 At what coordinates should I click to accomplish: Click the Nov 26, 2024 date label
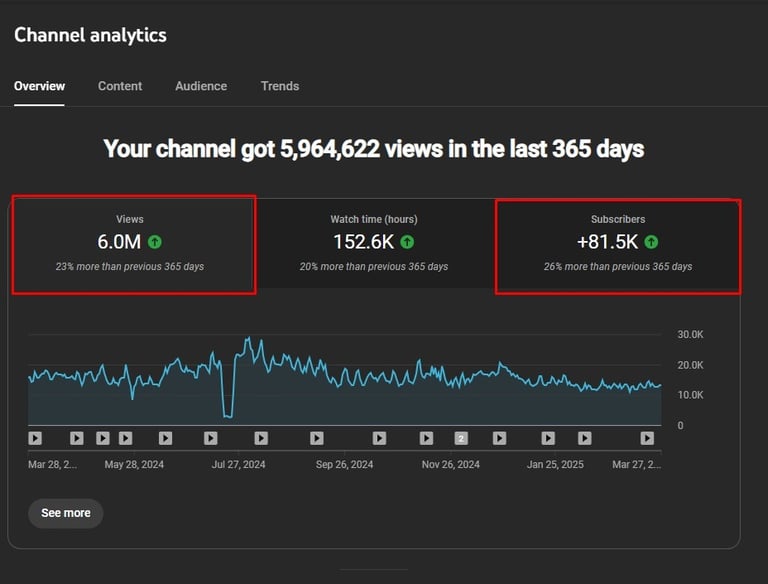pos(451,464)
